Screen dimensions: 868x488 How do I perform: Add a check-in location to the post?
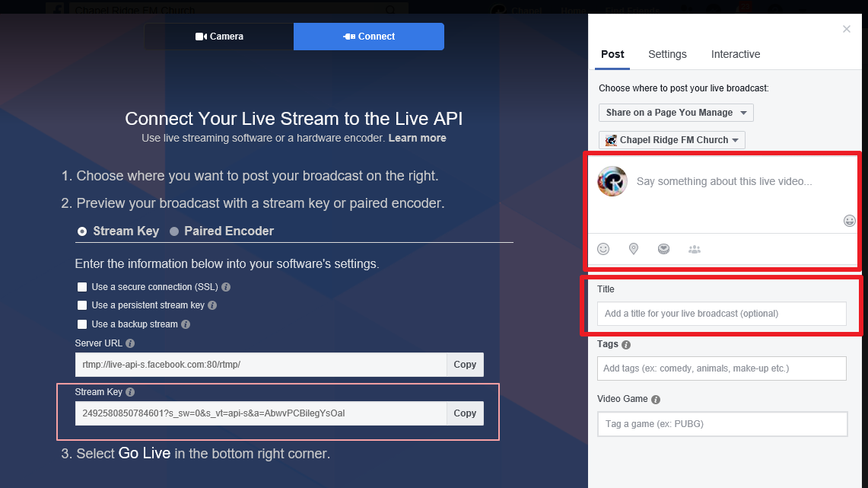(633, 249)
